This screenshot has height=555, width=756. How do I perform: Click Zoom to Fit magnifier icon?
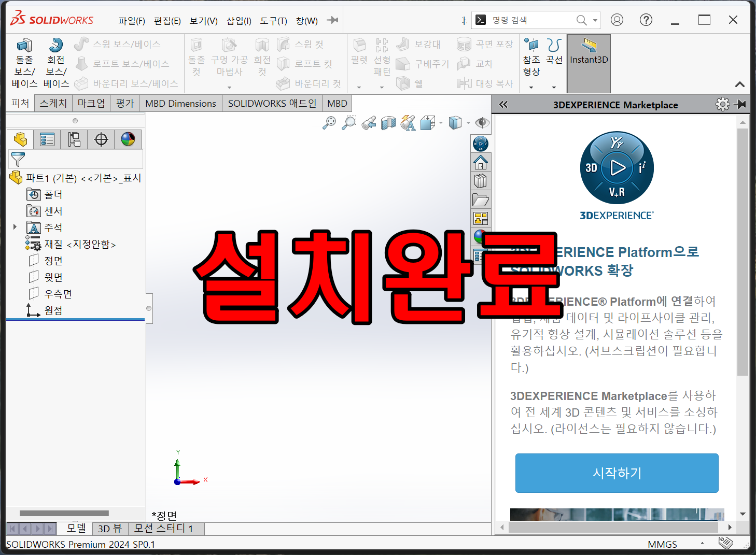pyautogui.click(x=329, y=123)
